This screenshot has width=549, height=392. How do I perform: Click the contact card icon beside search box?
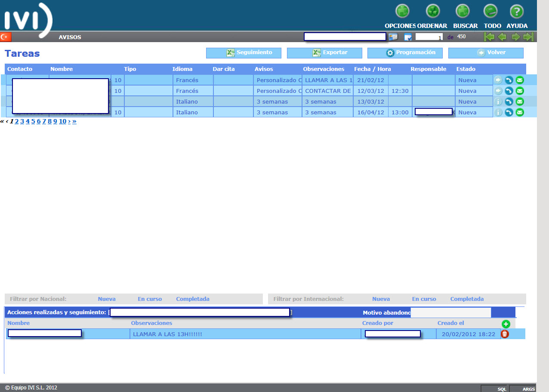393,37
